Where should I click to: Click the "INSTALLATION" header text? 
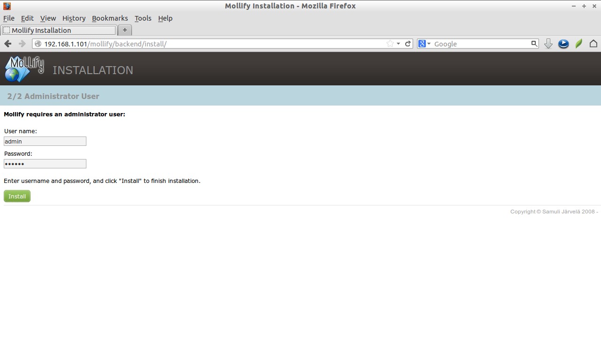point(93,70)
